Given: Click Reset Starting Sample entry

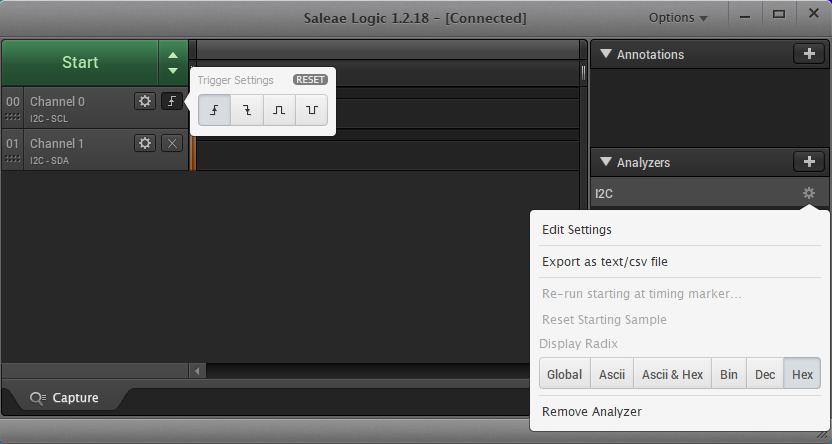Looking at the screenshot, I should tap(604, 320).
